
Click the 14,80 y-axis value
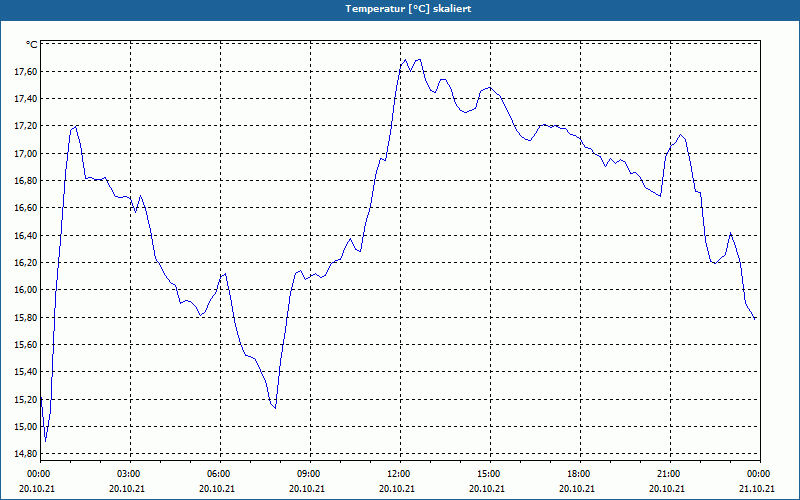[26, 454]
